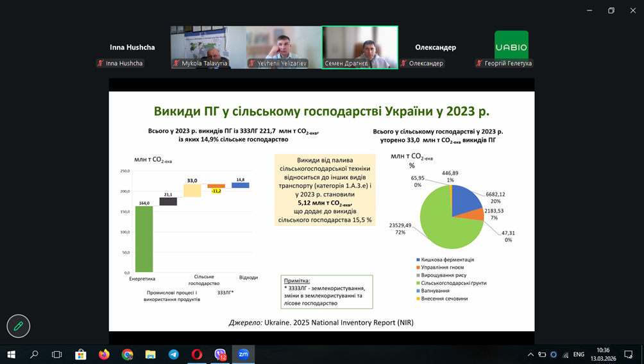Click legend entry Управління гноєм
Image resolution: width=644 pixels, height=364 pixels.
coord(440,268)
